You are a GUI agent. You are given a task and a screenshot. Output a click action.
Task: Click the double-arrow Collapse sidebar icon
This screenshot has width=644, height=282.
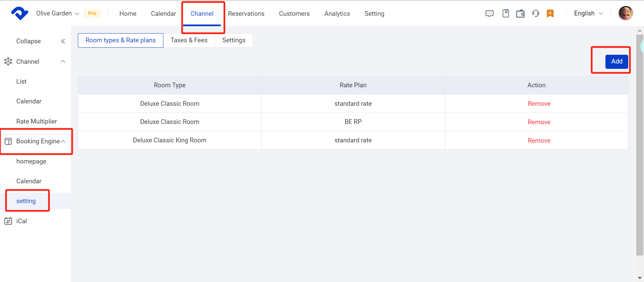coord(63,41)
